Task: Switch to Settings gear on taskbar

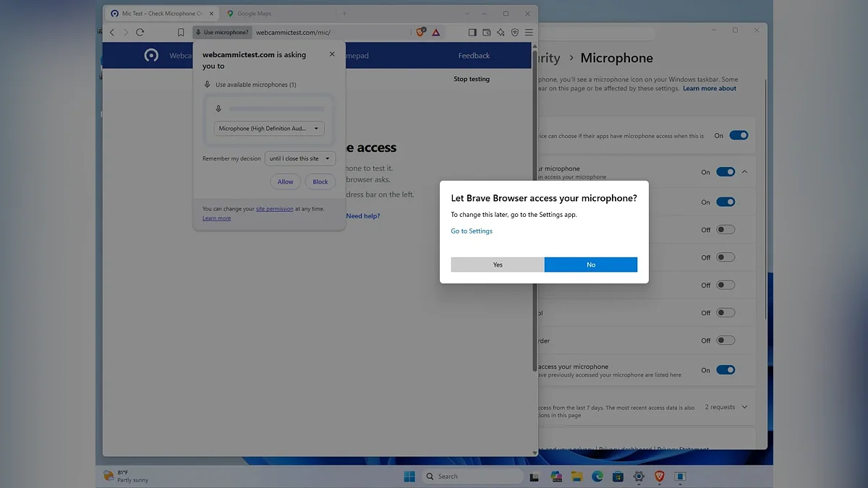Action: click(x=639, y=476)
